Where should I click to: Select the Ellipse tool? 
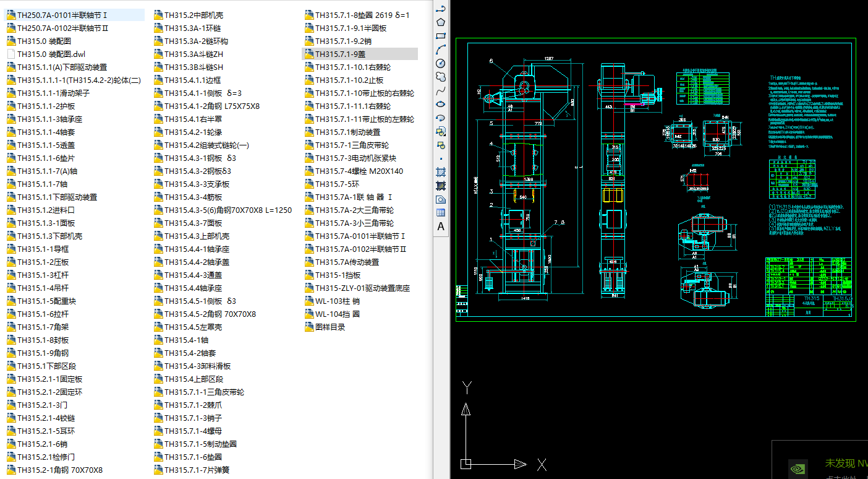point(440,104)
